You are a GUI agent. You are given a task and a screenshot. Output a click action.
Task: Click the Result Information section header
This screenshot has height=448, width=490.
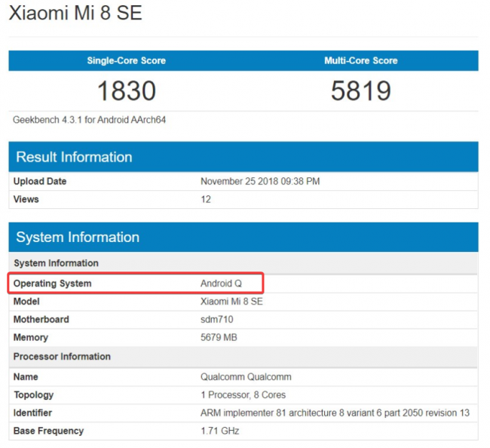(x=74, y=157)
